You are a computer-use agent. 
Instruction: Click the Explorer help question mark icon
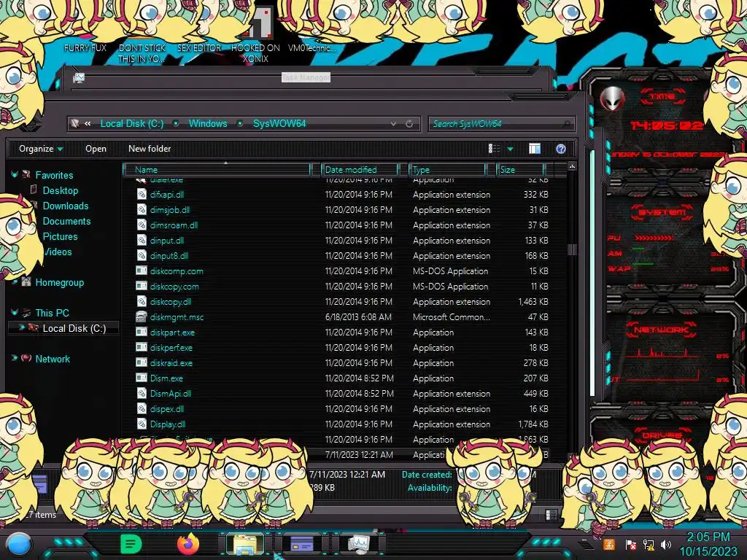(561, 149)
